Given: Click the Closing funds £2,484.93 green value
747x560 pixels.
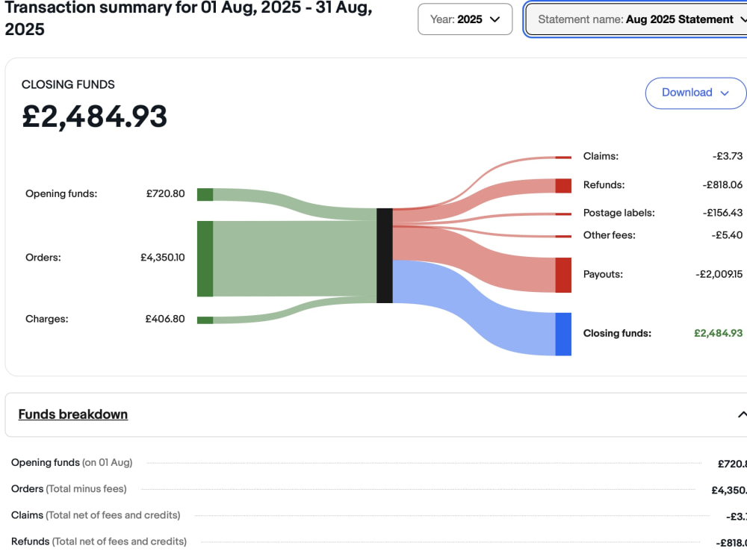Looking at the screenshot, I should pos(718,333).
